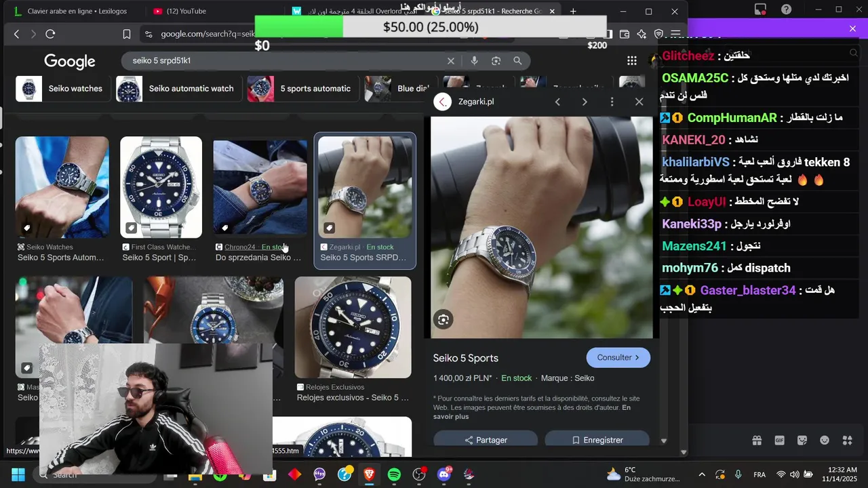Click the Google search input field
868x488 pixels.
285,61
